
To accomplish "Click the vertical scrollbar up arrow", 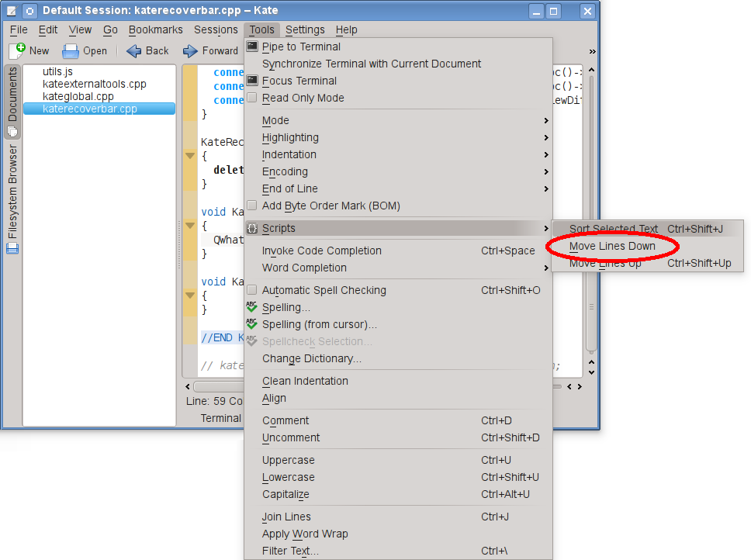I will pos(591,70).
